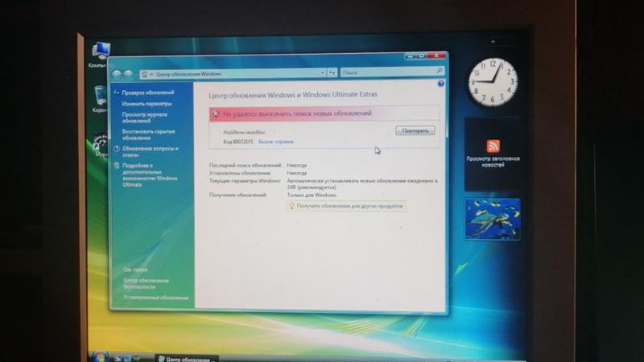Open Восстановить скрытые обновления
644x362 pixels.
(148, 134)
